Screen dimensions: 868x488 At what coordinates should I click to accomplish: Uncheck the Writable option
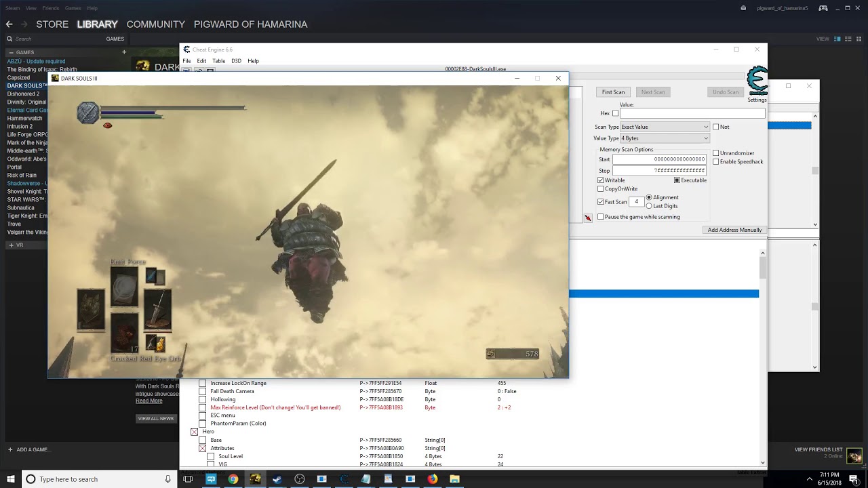coord(600,180)
